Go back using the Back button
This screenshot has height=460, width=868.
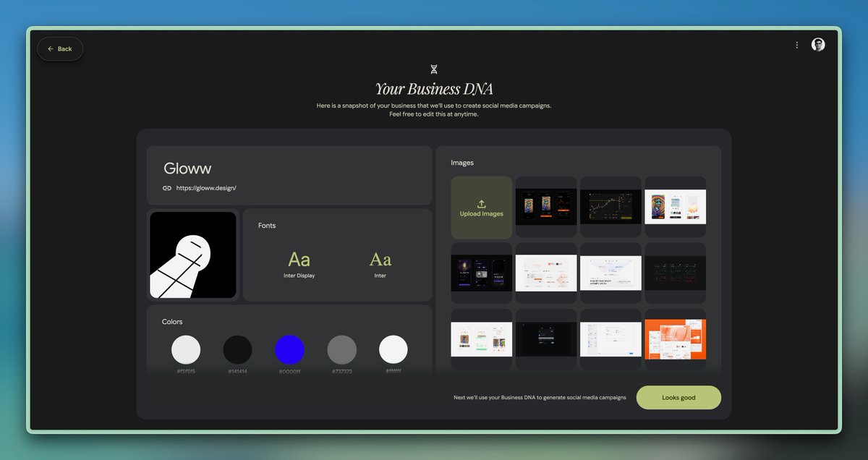coord(60,48)
